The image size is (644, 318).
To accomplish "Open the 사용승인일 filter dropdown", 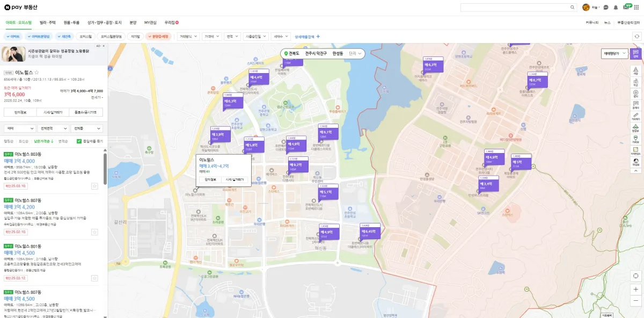I will [x=255, y=37].
